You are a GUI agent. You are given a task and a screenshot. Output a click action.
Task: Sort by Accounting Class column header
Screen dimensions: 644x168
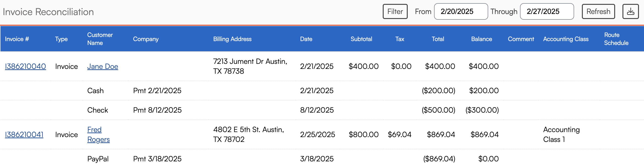(x=565, y=39)
